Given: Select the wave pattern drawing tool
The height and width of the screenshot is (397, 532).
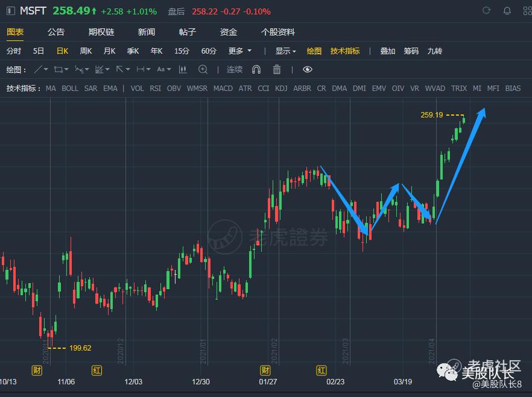Looking at the screenshot, I should tap(78, 69).
